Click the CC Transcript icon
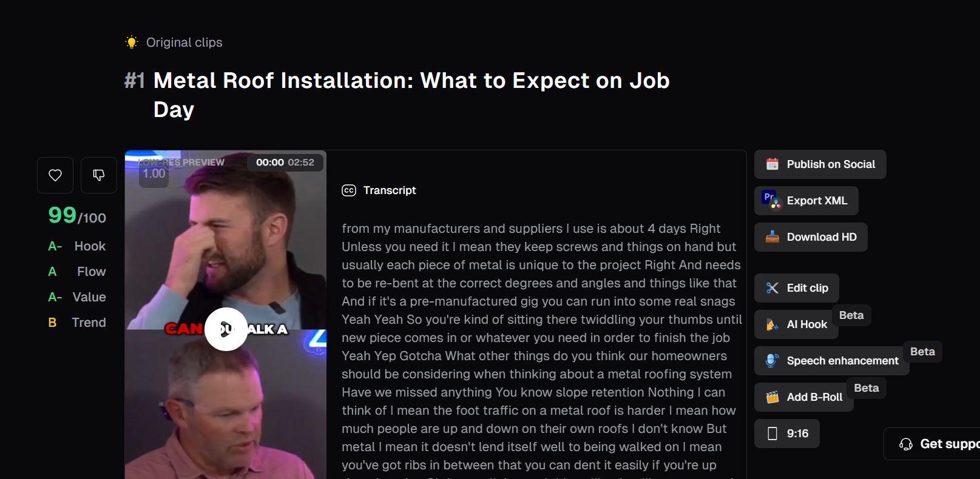The height and width of the screenshot is (479, 980). [x=349, y=190]
